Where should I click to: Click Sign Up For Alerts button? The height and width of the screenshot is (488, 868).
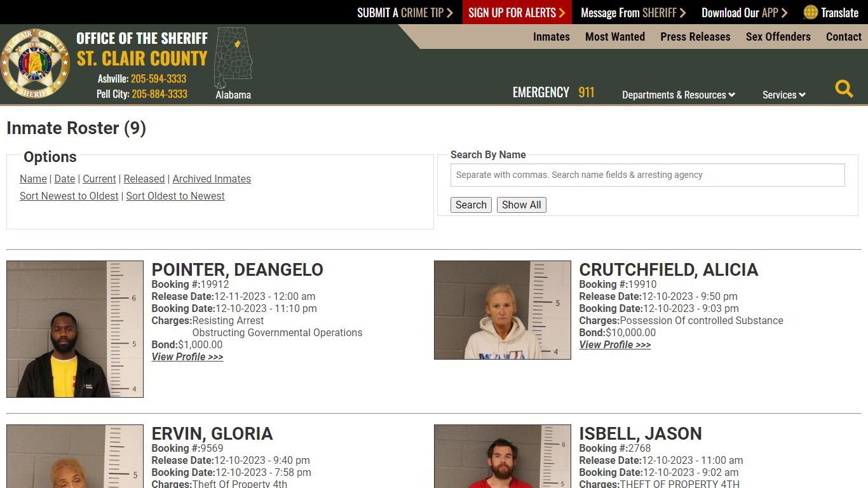coord(517,12)
